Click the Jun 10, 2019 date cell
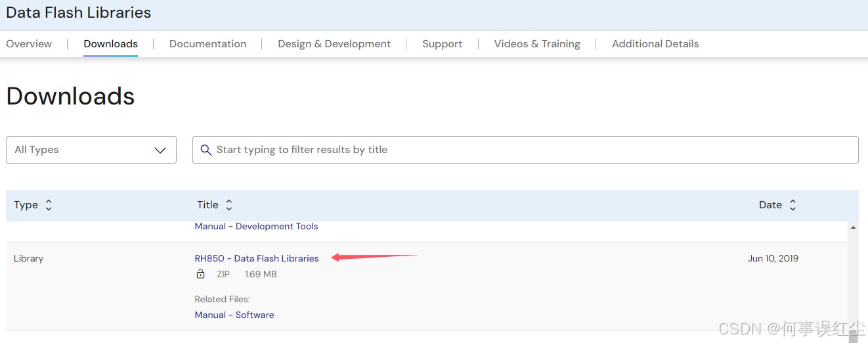The width and height of the screenshot is (868, 343). coord(773,258)
